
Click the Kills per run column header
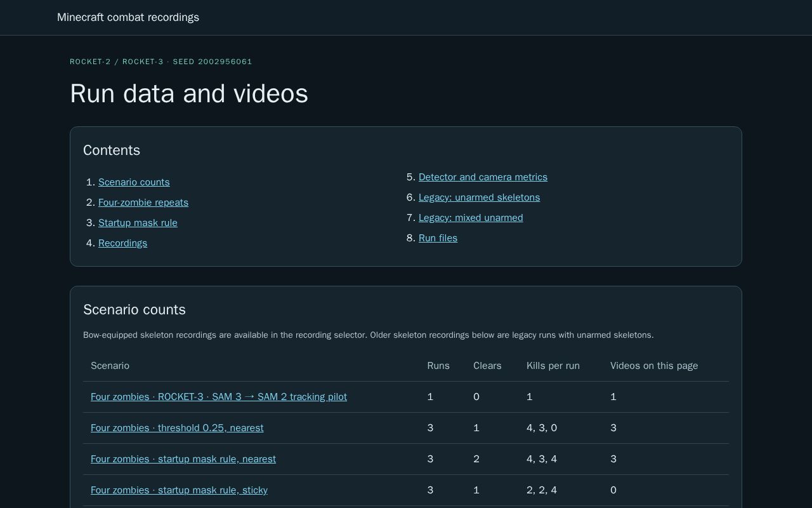click(553, 366)
